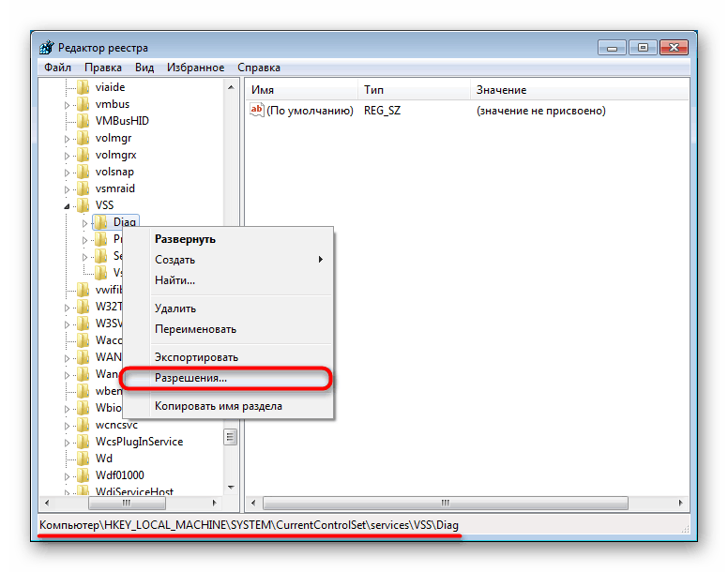Click the volsnap folder icon
The image size is (728, 572).
pos(83,172)
